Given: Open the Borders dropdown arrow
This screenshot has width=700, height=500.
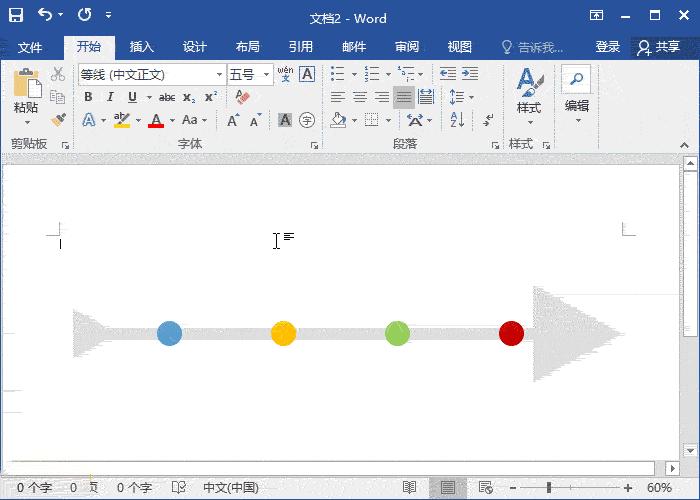Looking at the screenshot, I should click(x=388, y=120).
